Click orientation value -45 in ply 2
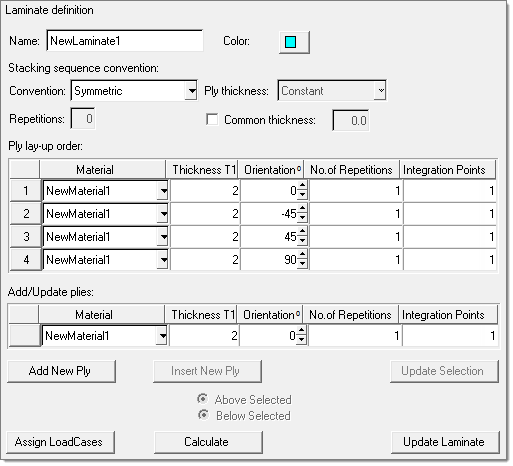Screen dimensions: 513x466 tap(288, 214)
